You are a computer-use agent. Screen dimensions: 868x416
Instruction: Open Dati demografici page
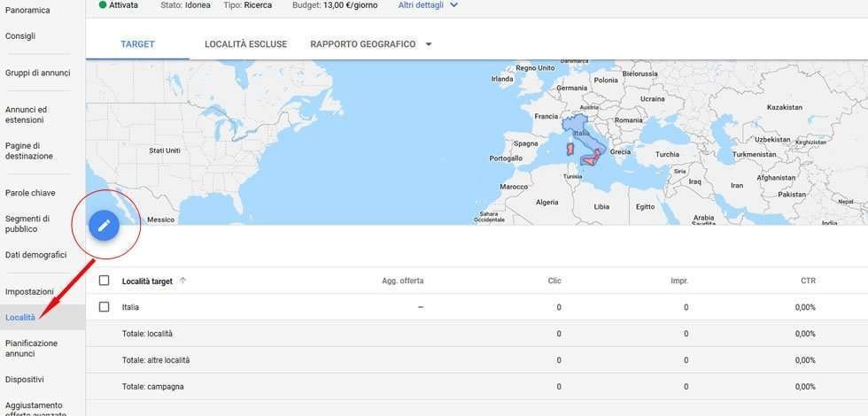pyautogui.click(x=35, y=255)
